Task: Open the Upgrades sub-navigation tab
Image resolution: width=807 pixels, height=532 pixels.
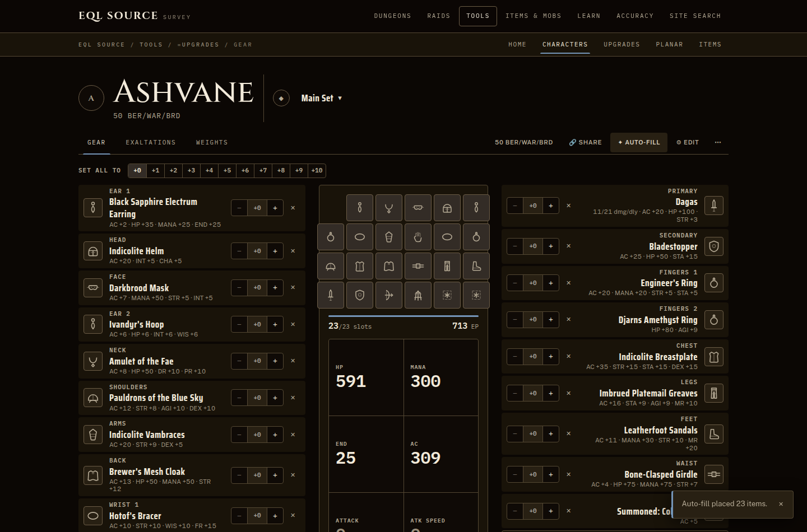Action: click(x=622, y=44)
